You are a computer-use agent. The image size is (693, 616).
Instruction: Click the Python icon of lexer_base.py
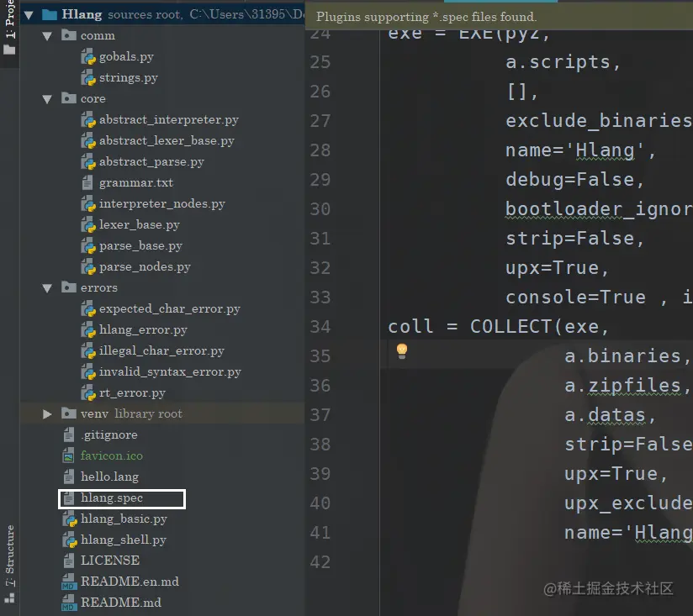click(88, 225)
